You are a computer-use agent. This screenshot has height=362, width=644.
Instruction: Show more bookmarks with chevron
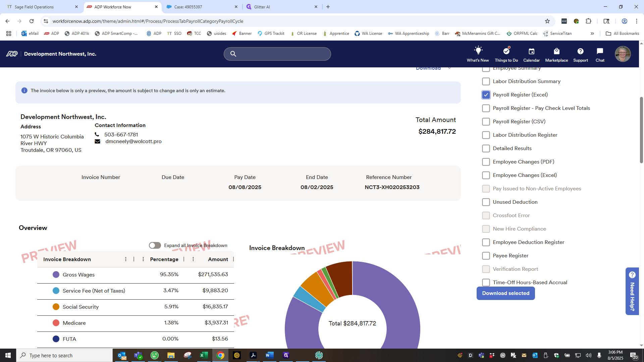click(x=592, y=34)
